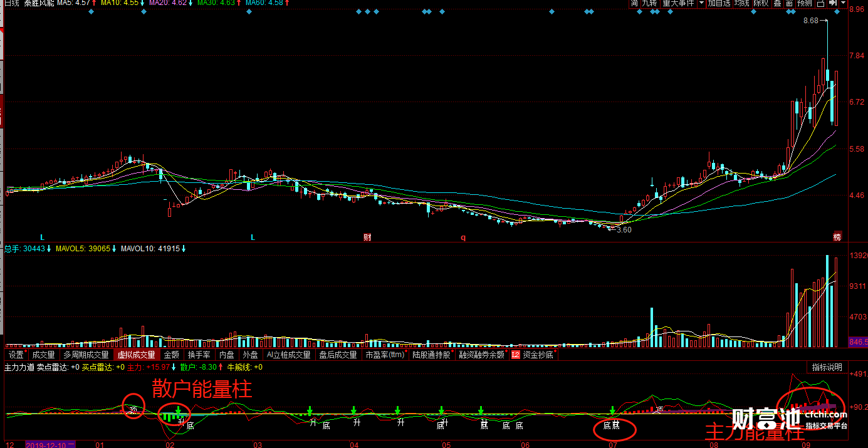Click the MA60: 4.58 indicator value
The width and height of the screenshot is (868, 448).
pyautogui.click(x=264, y=3)
